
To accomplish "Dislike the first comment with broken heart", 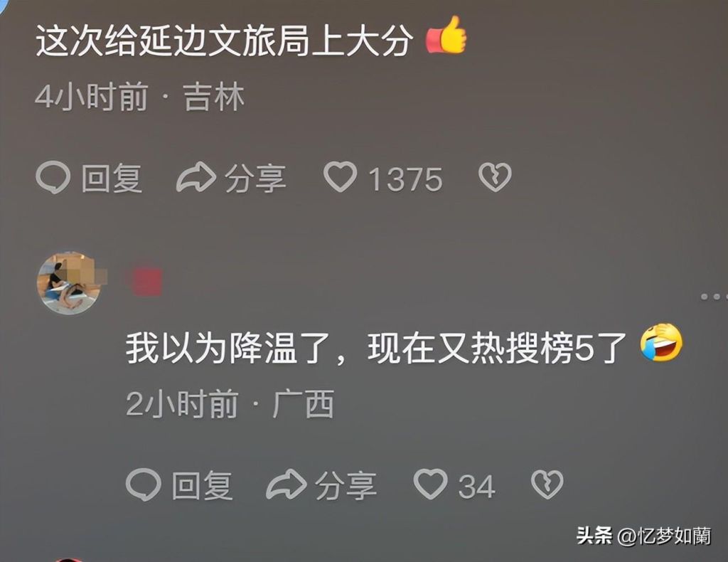I will (495, 177).
